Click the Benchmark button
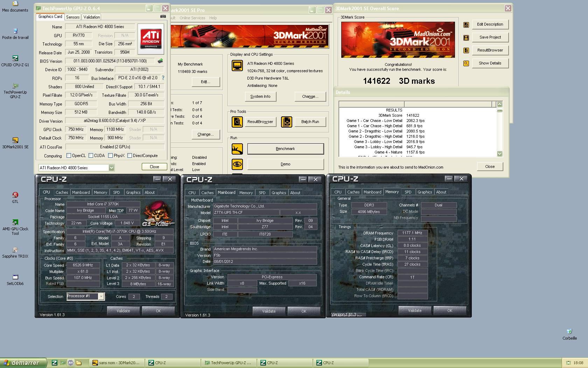 click(286, 149)
